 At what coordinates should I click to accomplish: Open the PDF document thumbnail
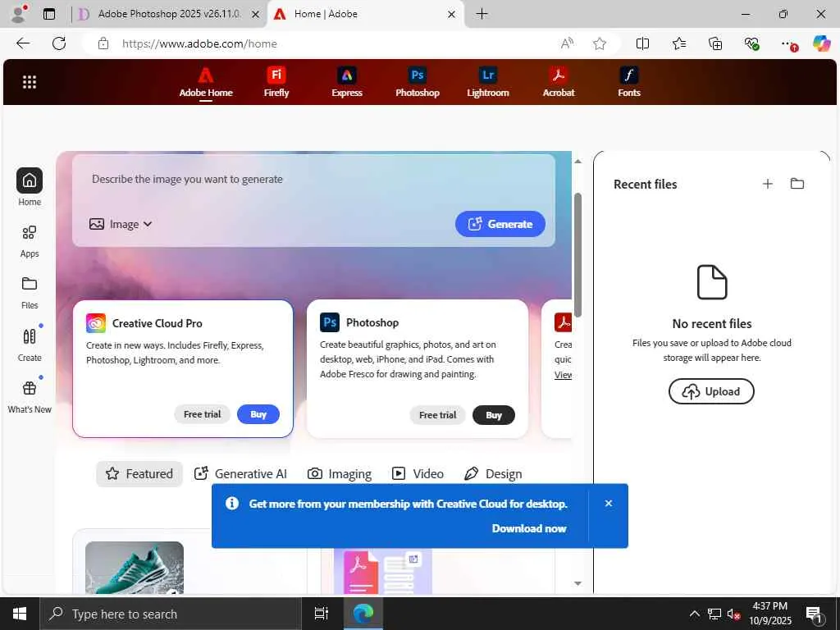click(x=382, y=570)
